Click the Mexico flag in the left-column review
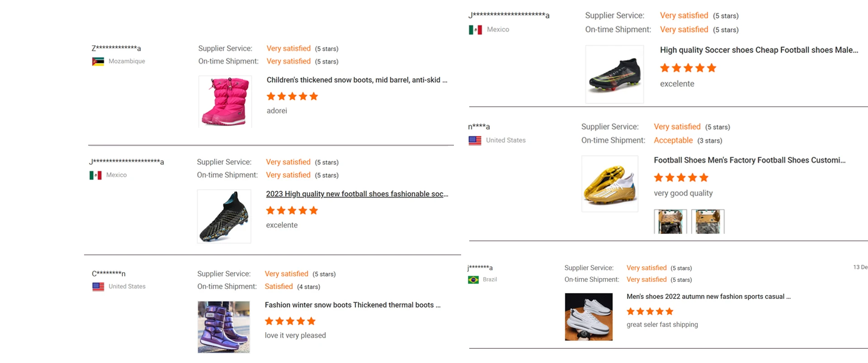Viewport: 868px width, 363px height. (95, 175)
